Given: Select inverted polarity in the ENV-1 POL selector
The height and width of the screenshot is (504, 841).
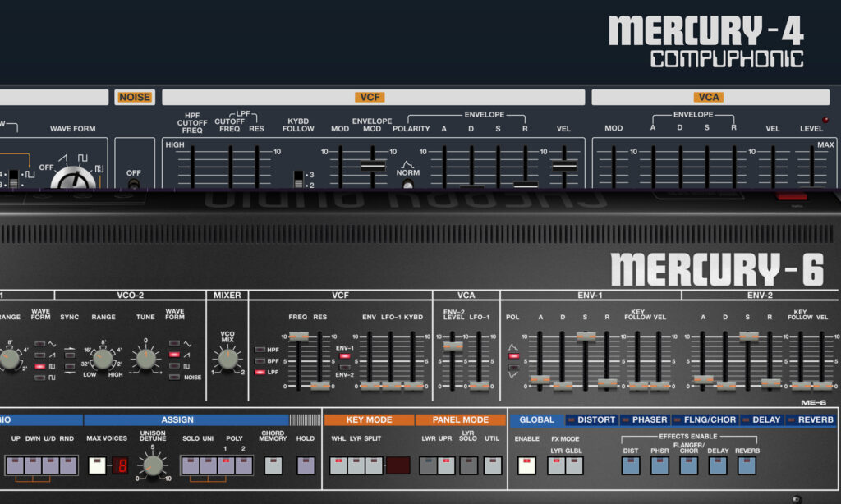Looking at the screenshot, I should point(513,367).
